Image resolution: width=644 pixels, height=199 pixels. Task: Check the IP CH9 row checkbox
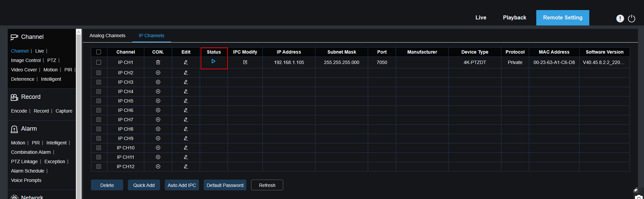coord(99,138)
